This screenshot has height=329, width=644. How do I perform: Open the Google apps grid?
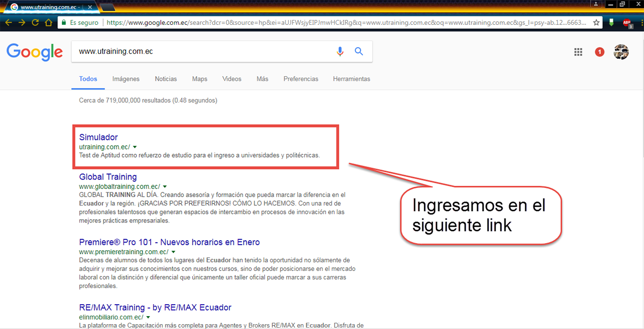578,52
